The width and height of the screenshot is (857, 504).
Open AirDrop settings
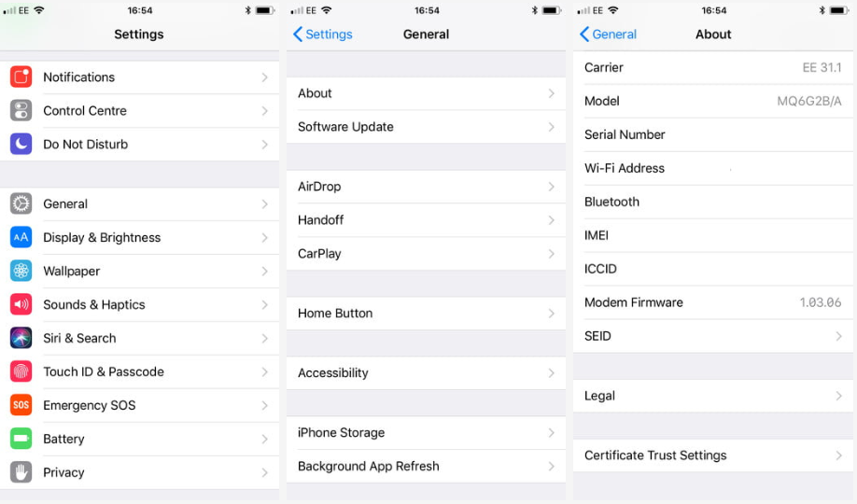tap(426, 187)
